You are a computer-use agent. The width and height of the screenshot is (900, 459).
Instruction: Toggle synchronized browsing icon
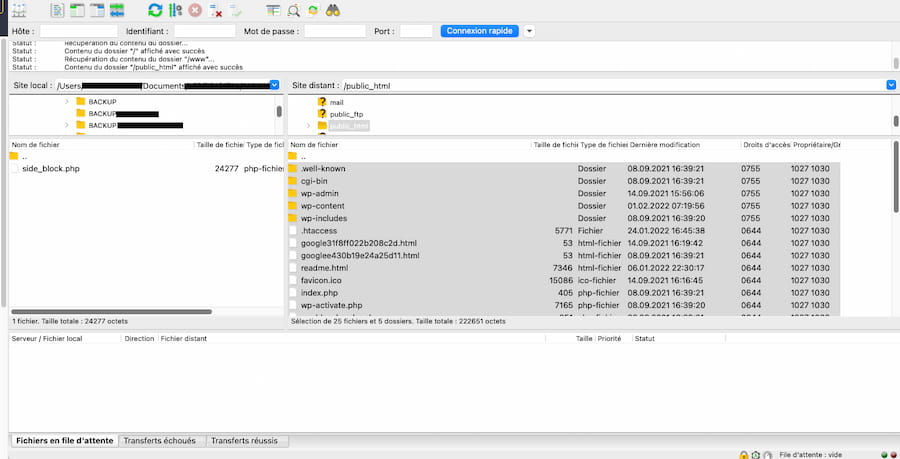click(x=313, y=10)
